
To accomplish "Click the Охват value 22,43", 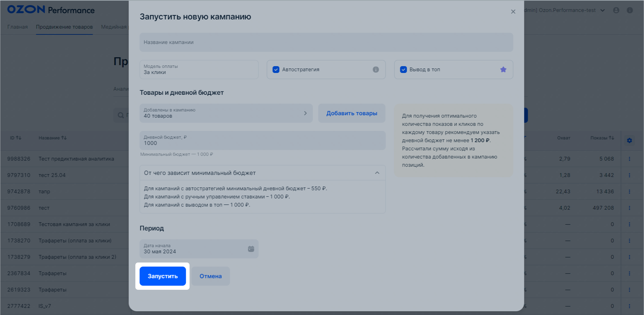I will point(563,192).
